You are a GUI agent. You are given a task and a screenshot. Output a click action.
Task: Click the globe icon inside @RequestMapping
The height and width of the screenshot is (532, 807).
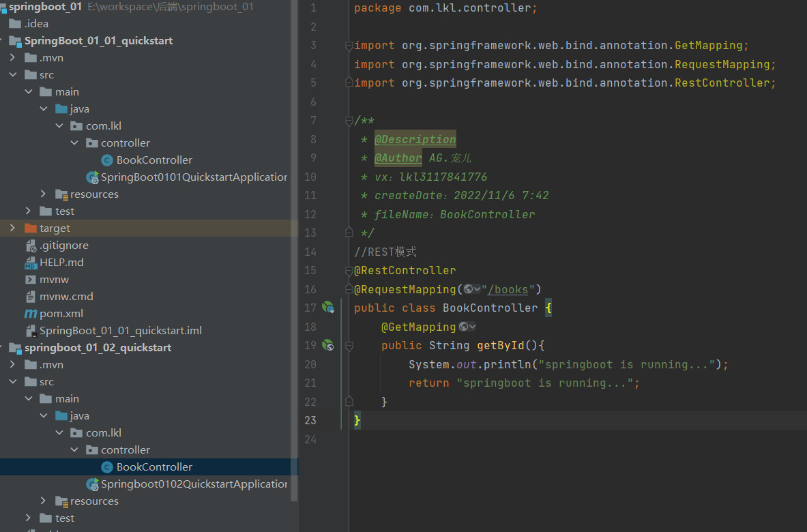pyautogui.click(x=468, y=289)
